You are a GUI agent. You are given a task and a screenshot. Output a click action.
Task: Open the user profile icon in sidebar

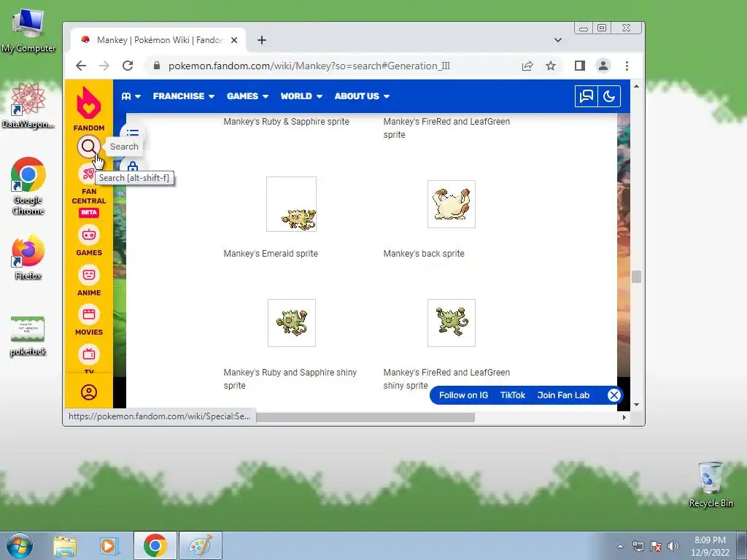[88, 392]
